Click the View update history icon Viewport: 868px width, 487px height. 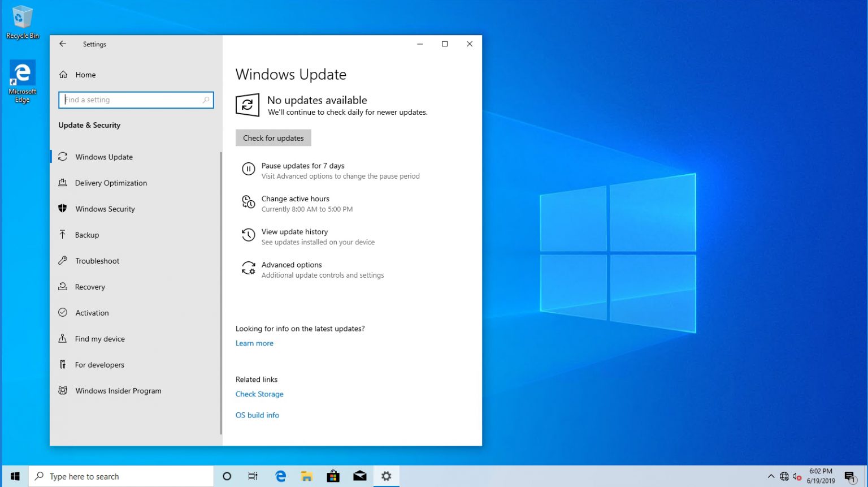(248, 235)
